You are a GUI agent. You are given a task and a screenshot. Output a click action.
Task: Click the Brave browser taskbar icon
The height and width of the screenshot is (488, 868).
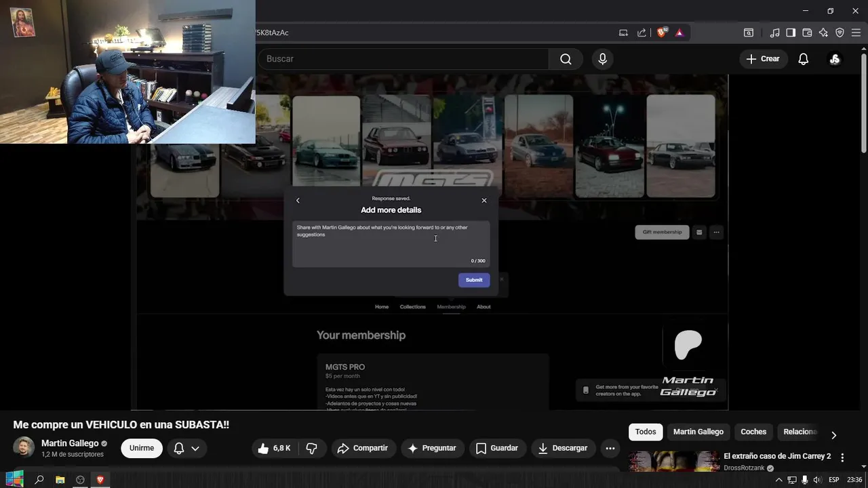click(100, 480)
